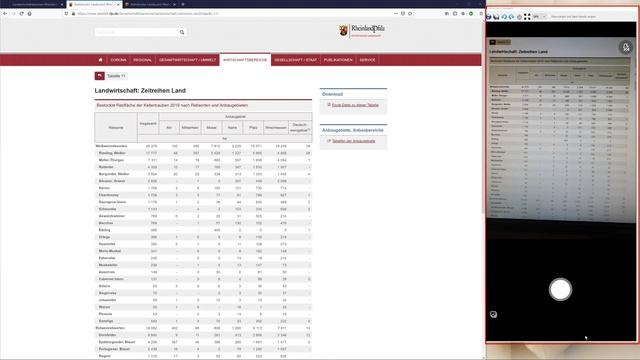The width and height of the screenshot is (640, 360).
Task: Click the Pfalz column header
Action: 253,127
